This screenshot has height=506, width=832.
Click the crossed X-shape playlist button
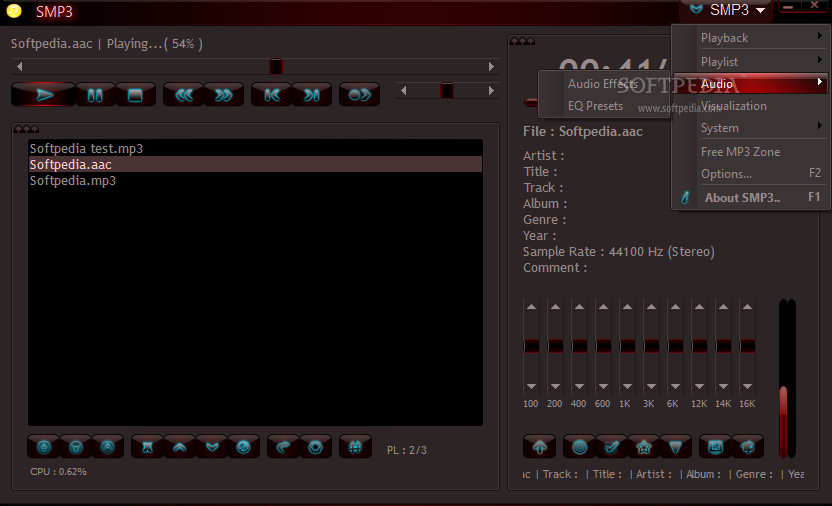click(x=148, y=447)
